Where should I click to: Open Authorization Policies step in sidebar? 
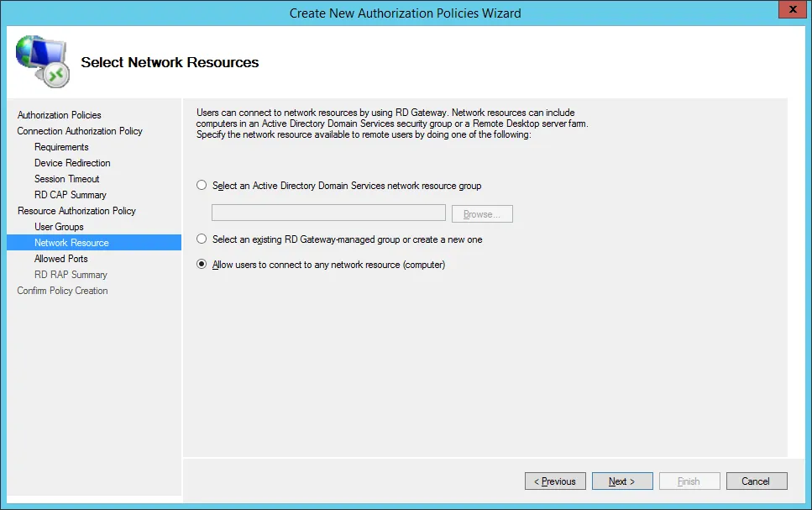pyautogui.click(x=60, y=115)
